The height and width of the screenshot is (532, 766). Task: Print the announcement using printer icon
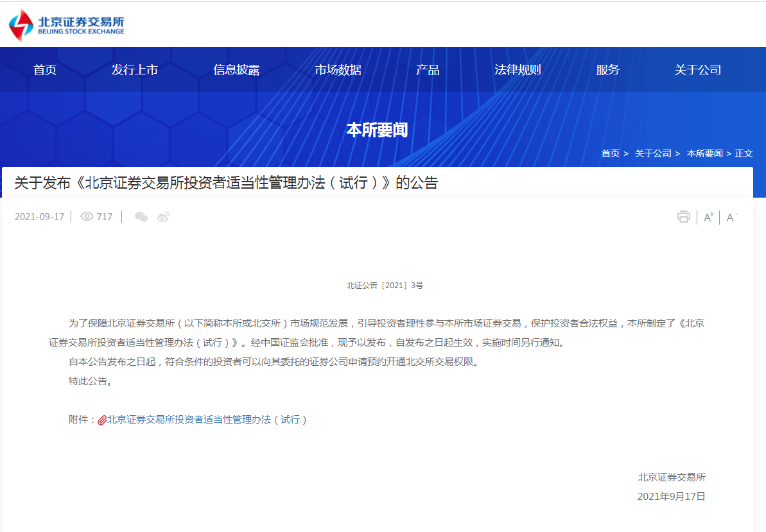[x=683, y=217]
